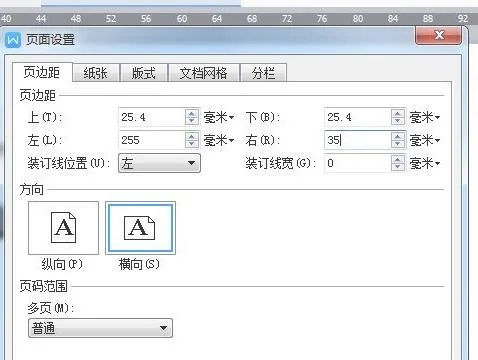Open the unit dropdown for 右(R) margin
Viewport: 478px width, 360px height.
[x=425, y=140]
